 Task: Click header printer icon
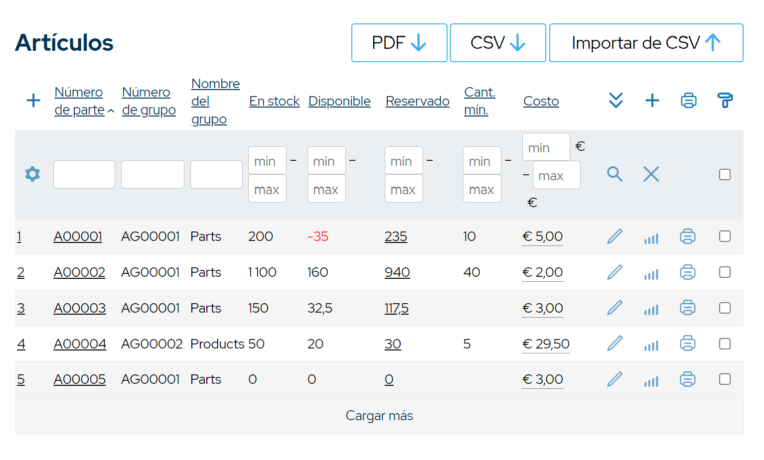tap(688, 100)
